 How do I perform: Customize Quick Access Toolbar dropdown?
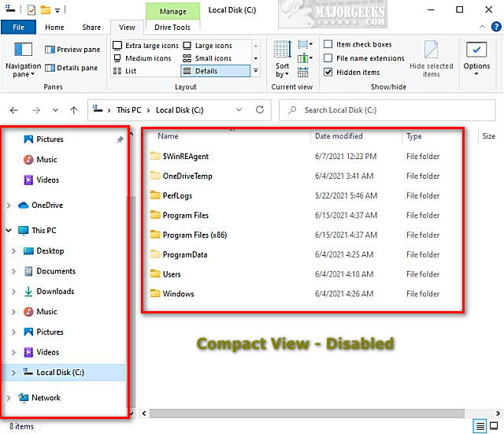57,10
